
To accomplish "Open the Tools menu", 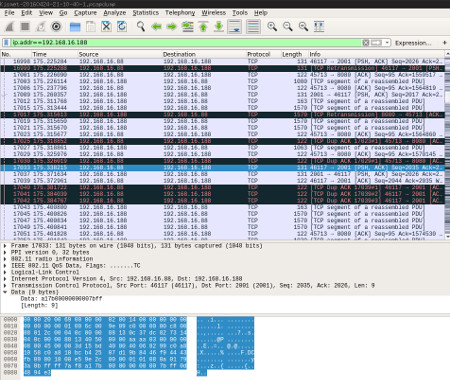I will (x=240, y=13).
